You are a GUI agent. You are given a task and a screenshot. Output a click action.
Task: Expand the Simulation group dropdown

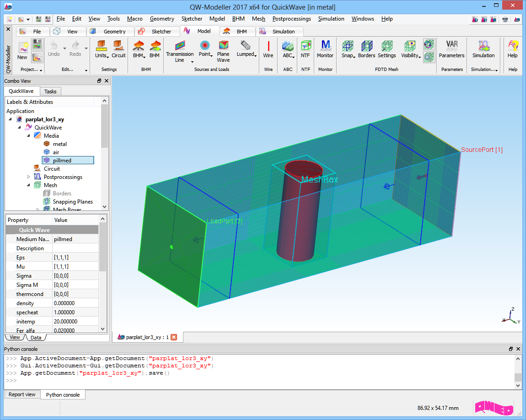(496, 70)
